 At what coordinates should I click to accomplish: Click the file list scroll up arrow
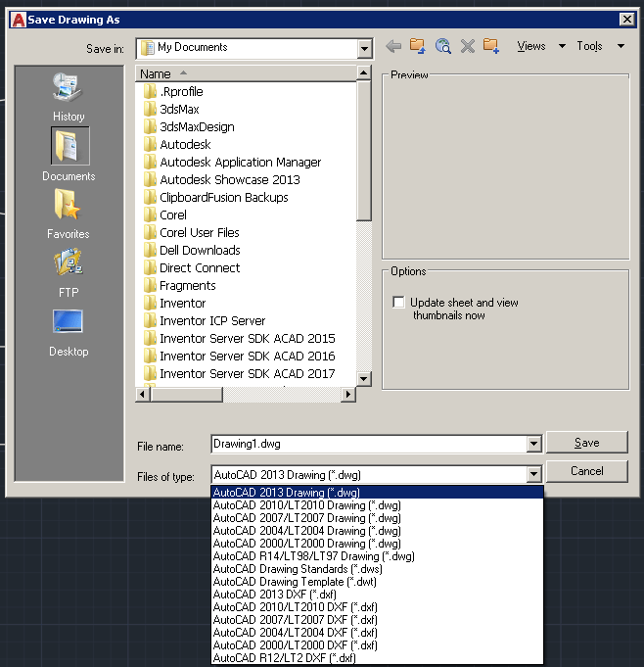click(364, 73)
